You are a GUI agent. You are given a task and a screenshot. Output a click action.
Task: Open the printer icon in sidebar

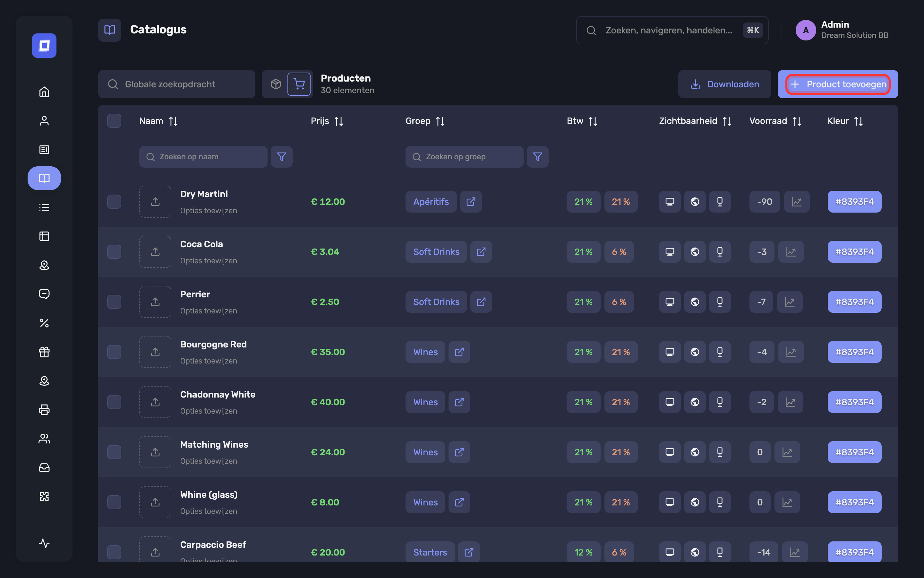point(44,410)
